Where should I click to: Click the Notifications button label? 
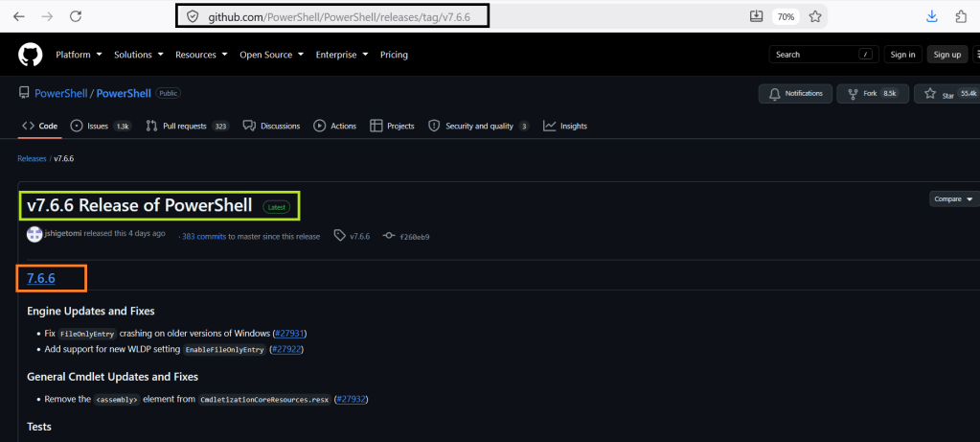804,93
